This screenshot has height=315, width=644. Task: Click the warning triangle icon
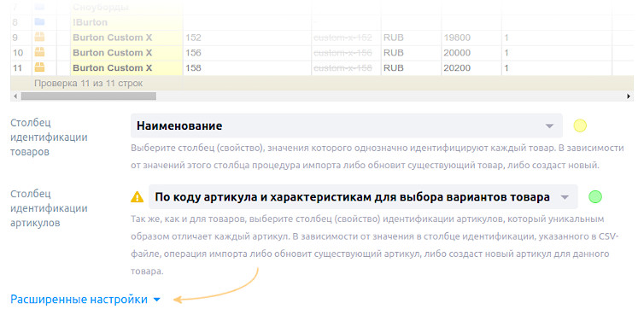(x=137, y=197)
